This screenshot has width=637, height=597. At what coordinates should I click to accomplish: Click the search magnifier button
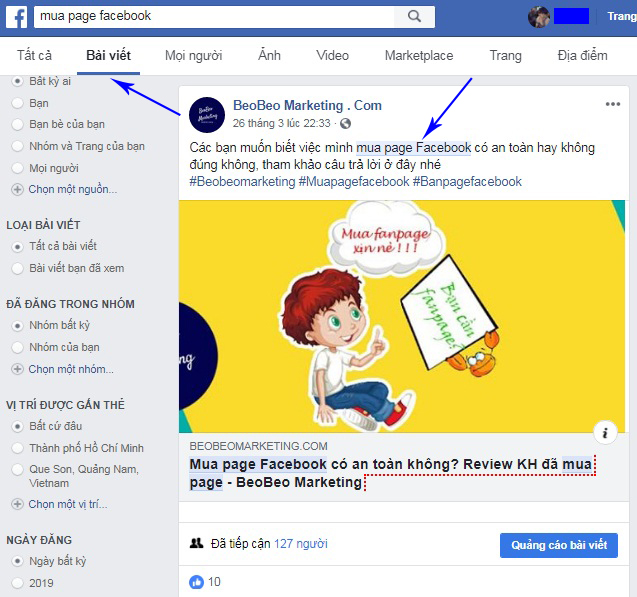(x=414, y=17)
